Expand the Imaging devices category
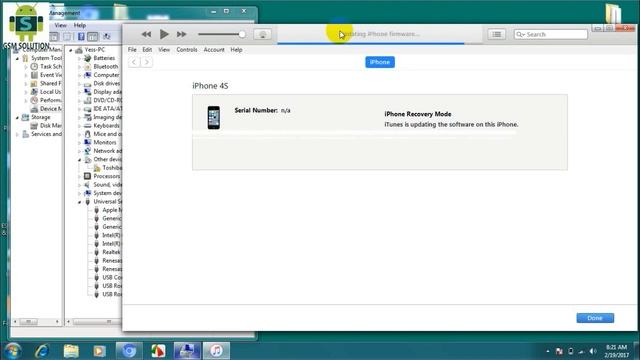640x360 pixels. 80,118
